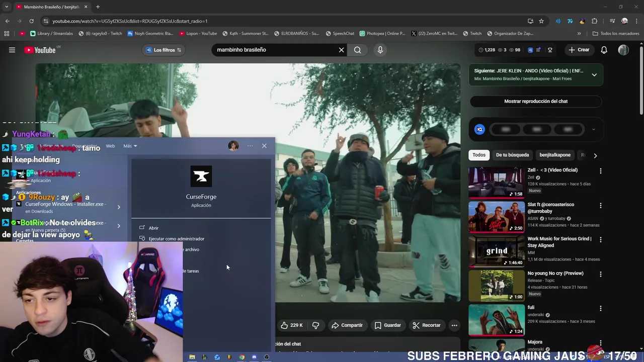
Task: Run search with the magnifier button
Action: click(357, 50)
